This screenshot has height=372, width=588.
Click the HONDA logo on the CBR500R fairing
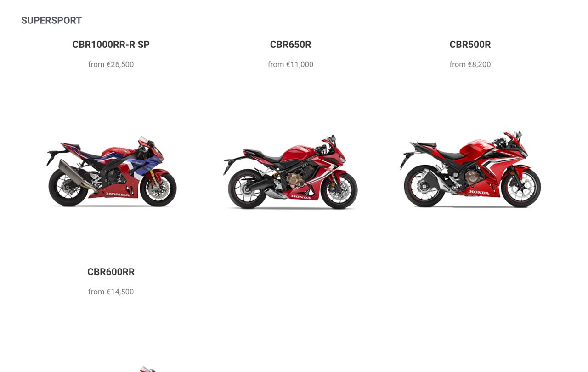(479, 192)
